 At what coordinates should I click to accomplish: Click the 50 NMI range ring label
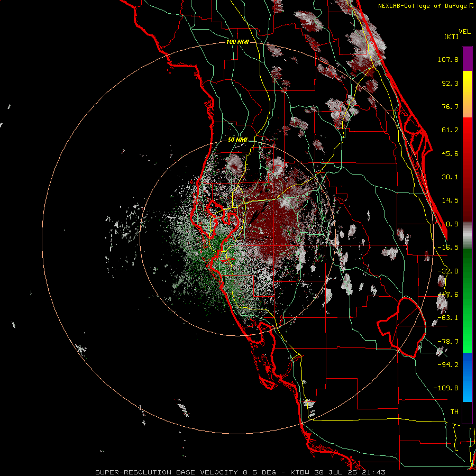point(237,140)
